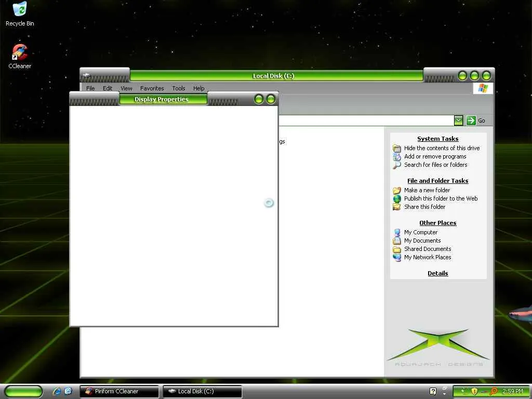Screen dimensions: 532x399
Task: Click the help question-mark icon on the taskbar
Action: click(433, 391)
